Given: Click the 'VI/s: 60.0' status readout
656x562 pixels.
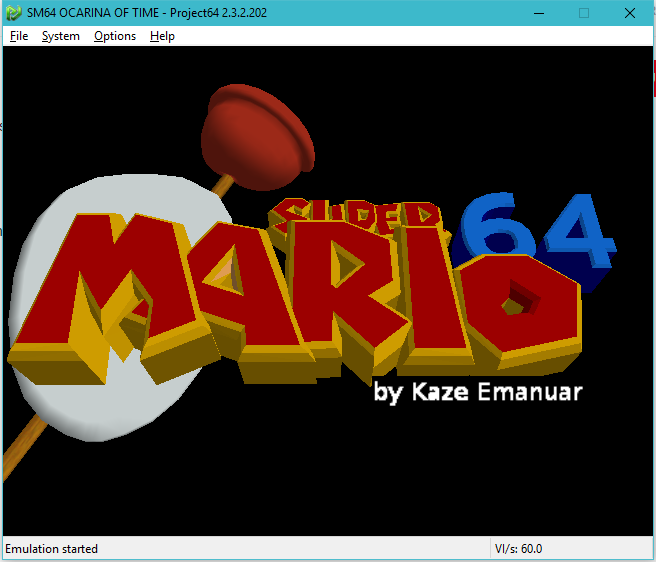Looking at the screenshot, I should click(x=518, y=549).
